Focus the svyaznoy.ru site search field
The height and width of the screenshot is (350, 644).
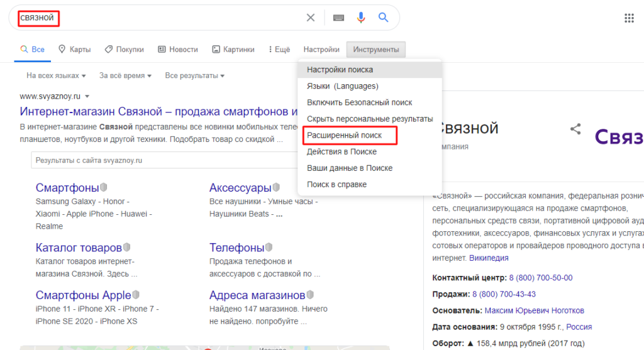[164, 160]
